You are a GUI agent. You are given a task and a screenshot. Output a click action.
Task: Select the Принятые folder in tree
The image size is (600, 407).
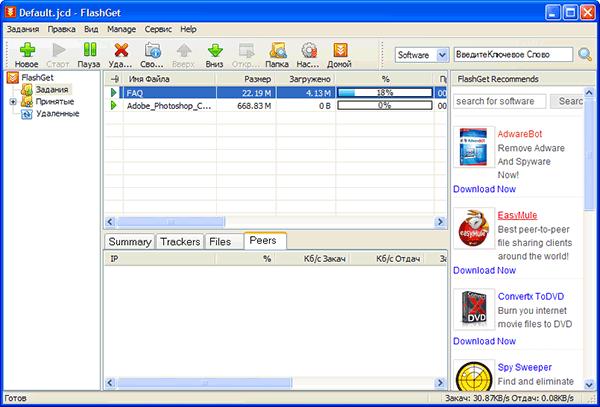(x=55, y=102)
